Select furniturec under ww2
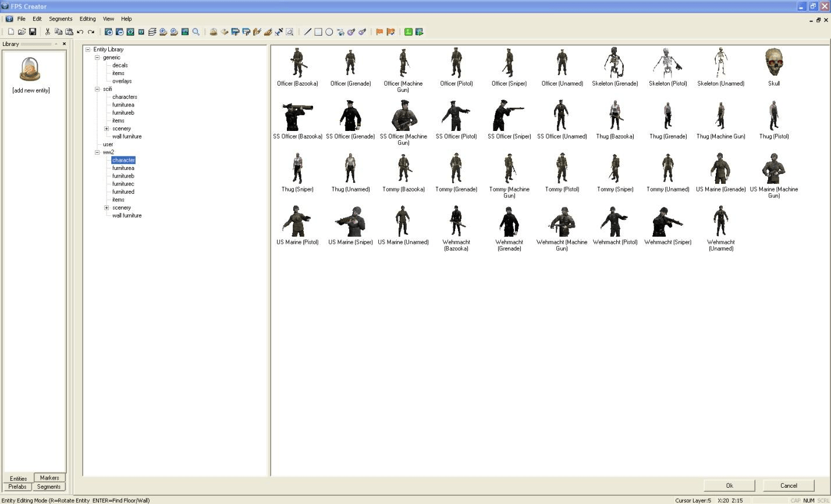Viewport: 831px width, 504px height. point(123,184)
